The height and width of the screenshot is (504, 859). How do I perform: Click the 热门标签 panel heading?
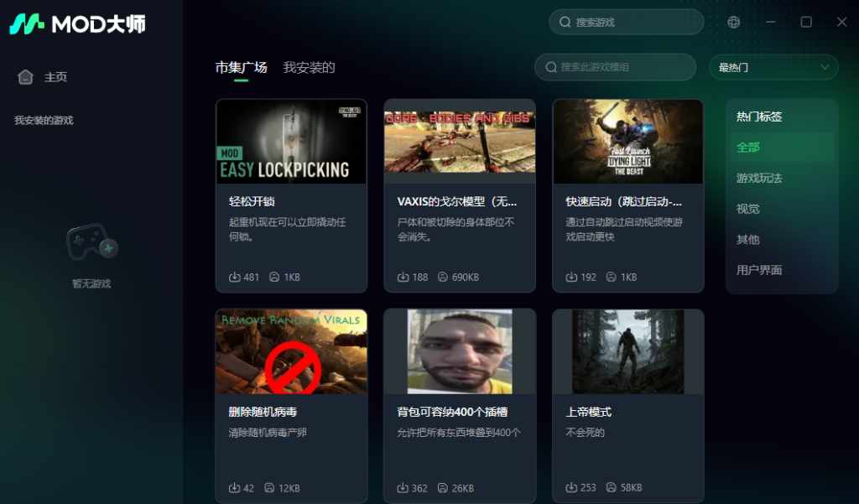pyautogui.click(x=759, y=116)
